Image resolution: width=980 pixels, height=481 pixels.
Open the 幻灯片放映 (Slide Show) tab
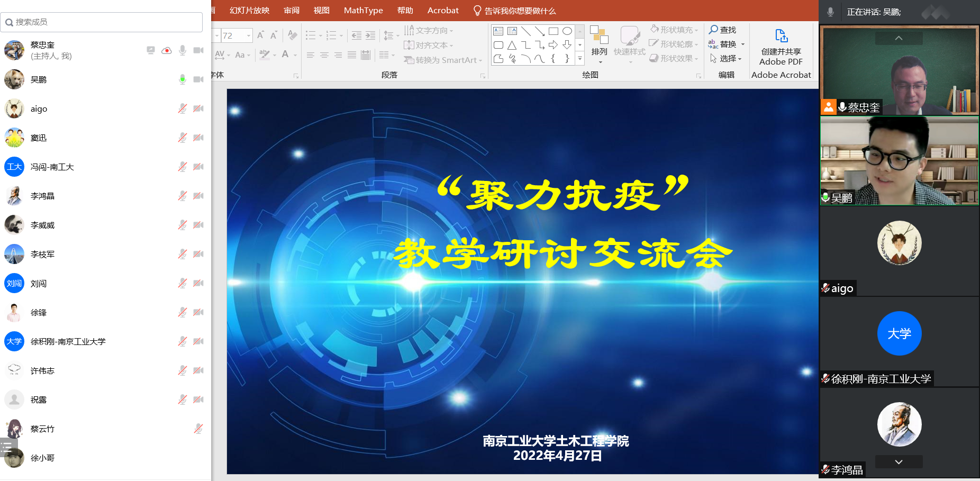249,11
